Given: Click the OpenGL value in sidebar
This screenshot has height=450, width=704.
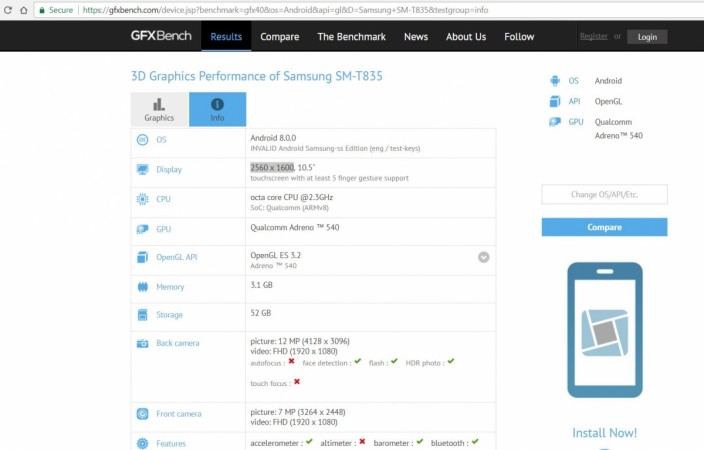Looking at the screenshot, I should pyautogui.click(x=608, y=101).
